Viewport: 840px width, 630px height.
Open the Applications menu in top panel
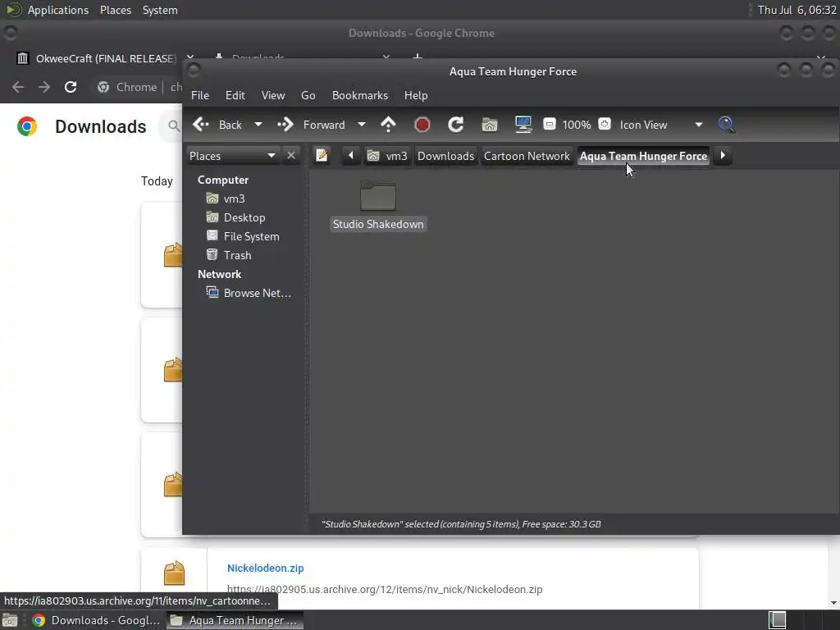pyautogui.click(x=58, y=10)
